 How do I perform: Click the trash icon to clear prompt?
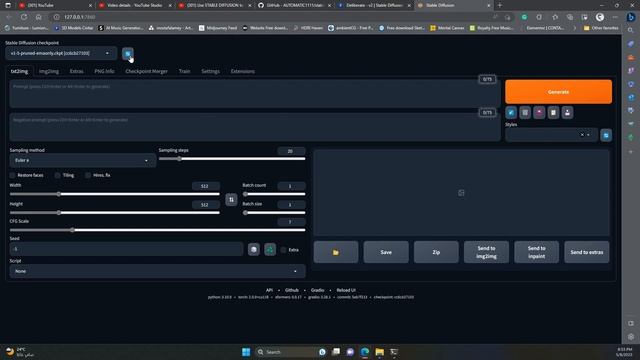(525, 113)
